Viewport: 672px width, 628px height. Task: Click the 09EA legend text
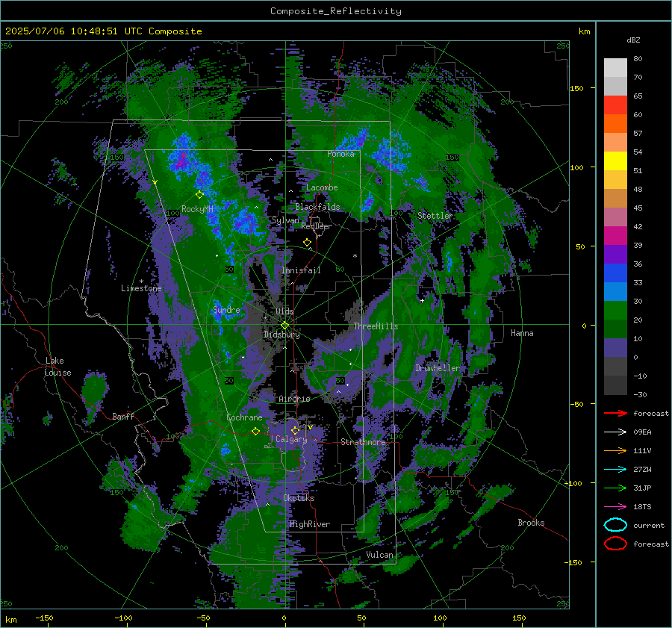point(642,432)
